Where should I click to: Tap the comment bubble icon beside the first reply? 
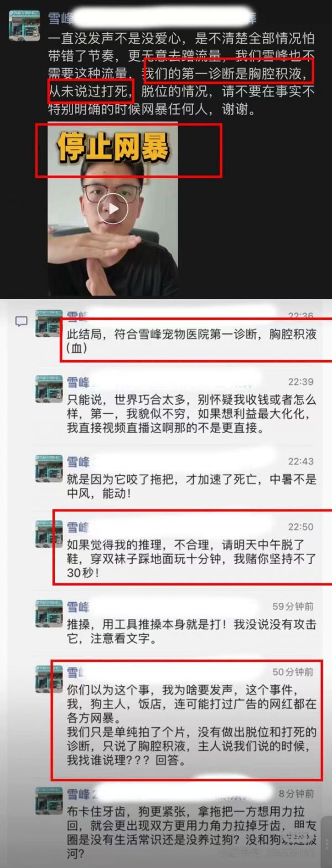21,321
